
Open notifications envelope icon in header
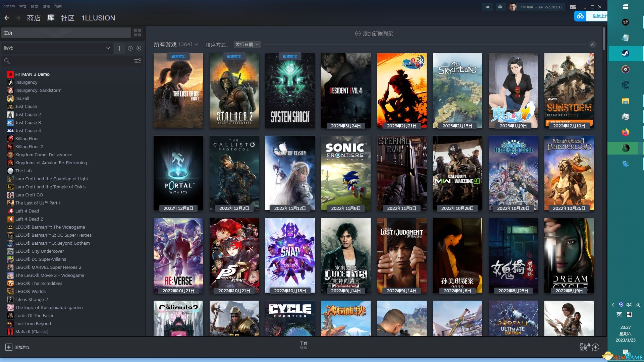(x=500, y=7)
